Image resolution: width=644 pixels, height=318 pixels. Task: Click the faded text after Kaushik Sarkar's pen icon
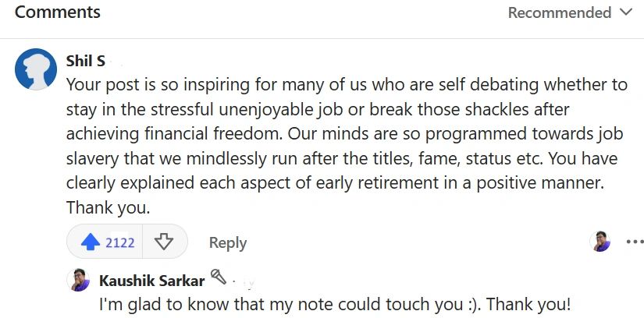coord(245,281)
